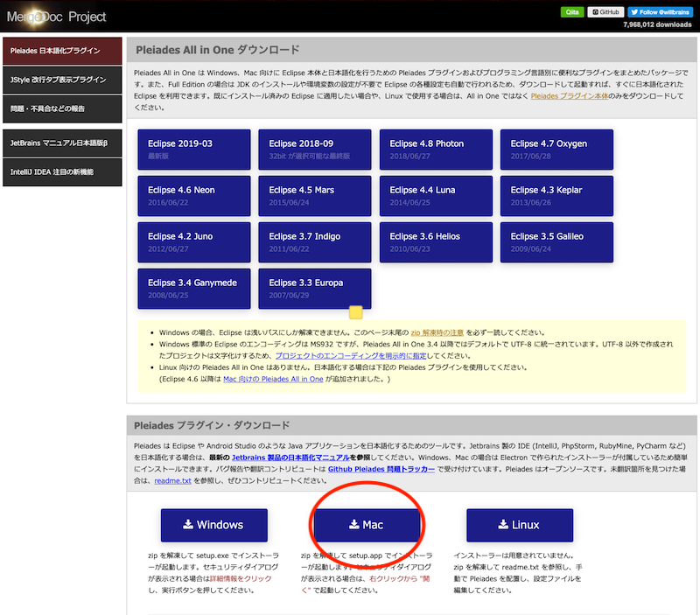This screenshot has width=700, height=615.
Task: Click the 詳細情報をクリック text under Windows
Action: pyautogui.click(x=240, y=579)
